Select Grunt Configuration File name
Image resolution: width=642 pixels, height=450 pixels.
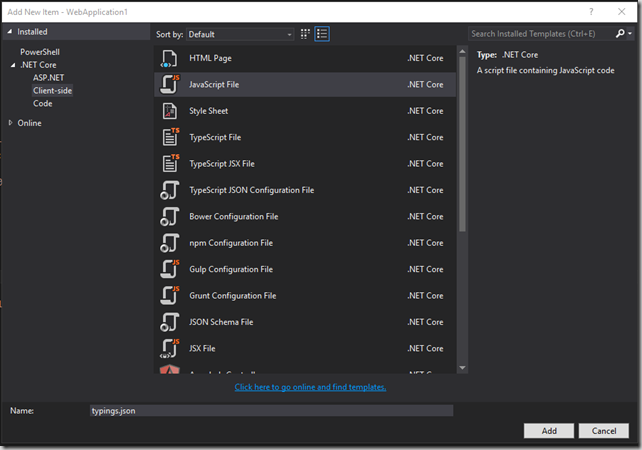click(233, 296)
